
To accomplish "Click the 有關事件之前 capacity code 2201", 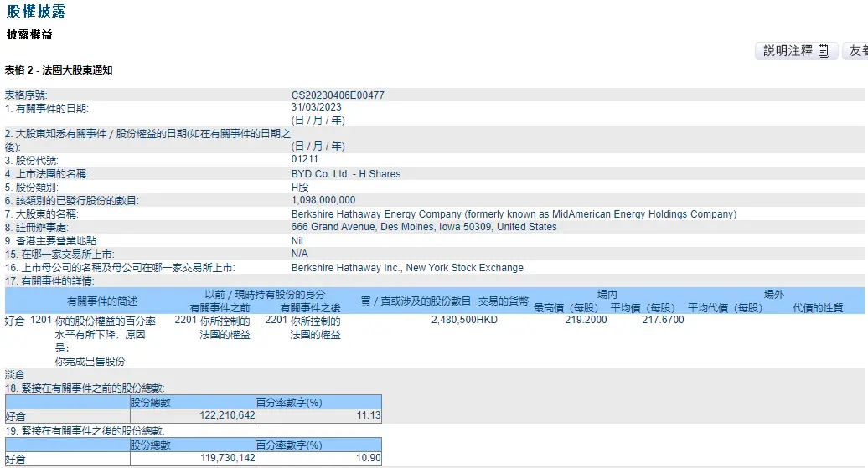I will tap(185, 320).
